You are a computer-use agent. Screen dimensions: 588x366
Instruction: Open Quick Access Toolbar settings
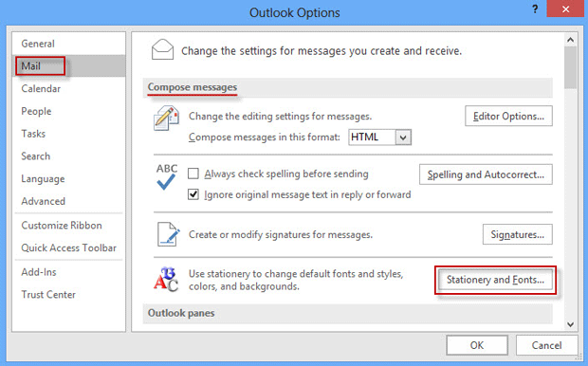68,247
